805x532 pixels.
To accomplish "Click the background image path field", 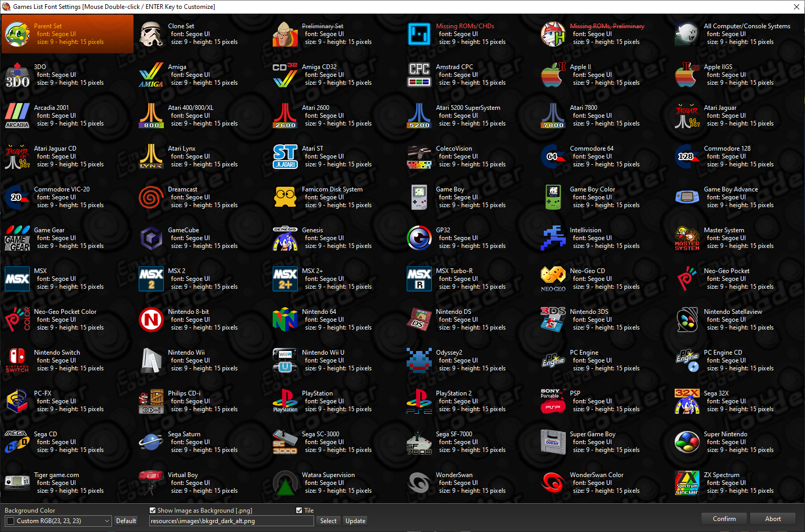I will coord(231,521).
